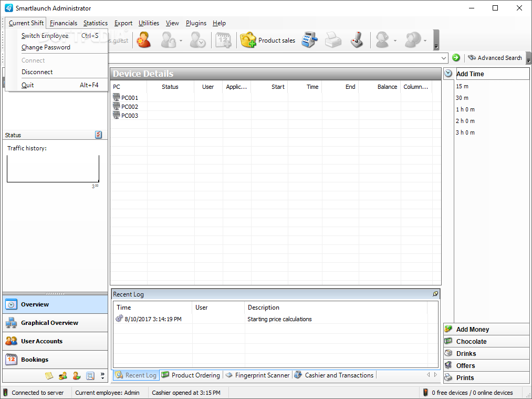Click the printer toolbar icon

333,40
